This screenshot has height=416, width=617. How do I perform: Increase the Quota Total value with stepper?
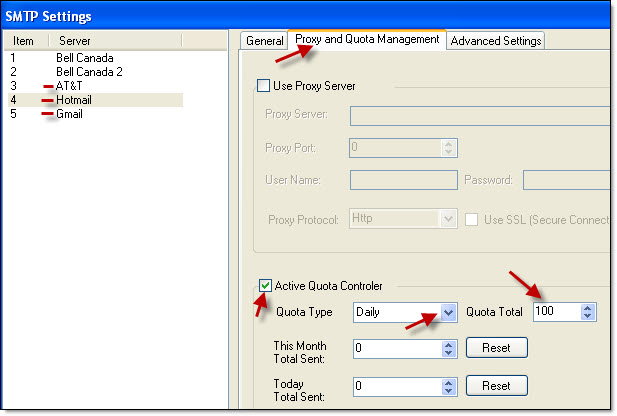pos(589,308)
